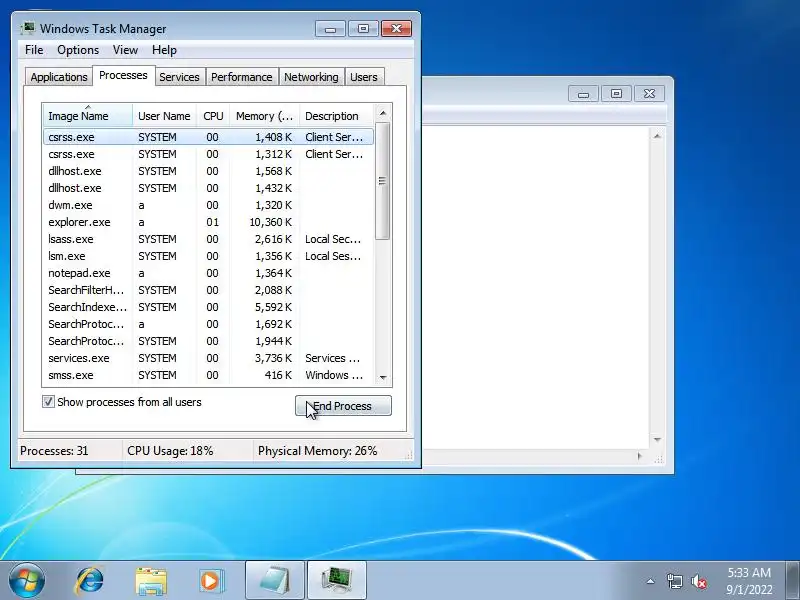Open muted volume tray icon
The image size is (800, 600).
click(699, 581)
